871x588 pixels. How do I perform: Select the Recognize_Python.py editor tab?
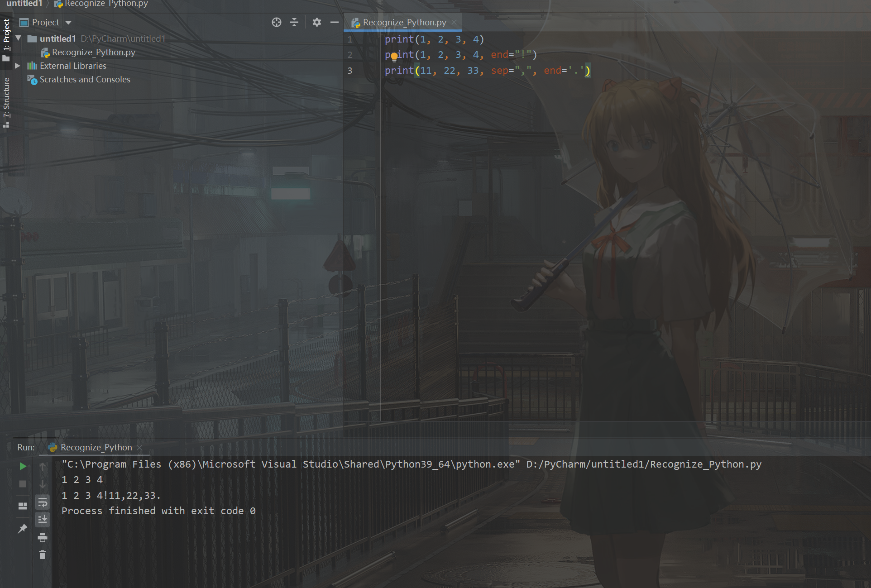point(404,22)
